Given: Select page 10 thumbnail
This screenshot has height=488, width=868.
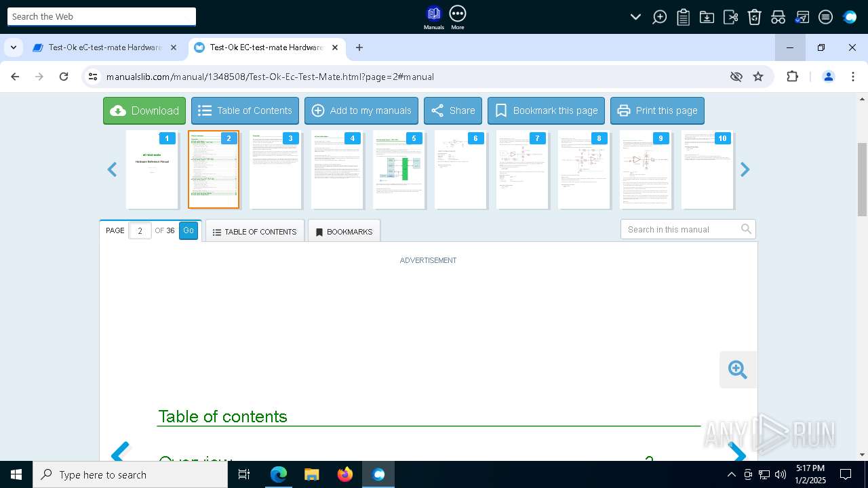Looking at the screenshot, I should pyautogui.click(x=707, y=169).
